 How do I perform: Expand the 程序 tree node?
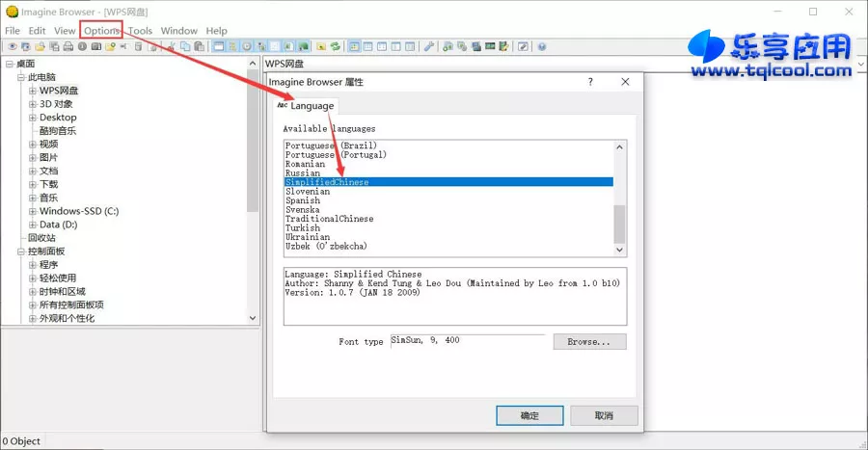pos(32,265)
